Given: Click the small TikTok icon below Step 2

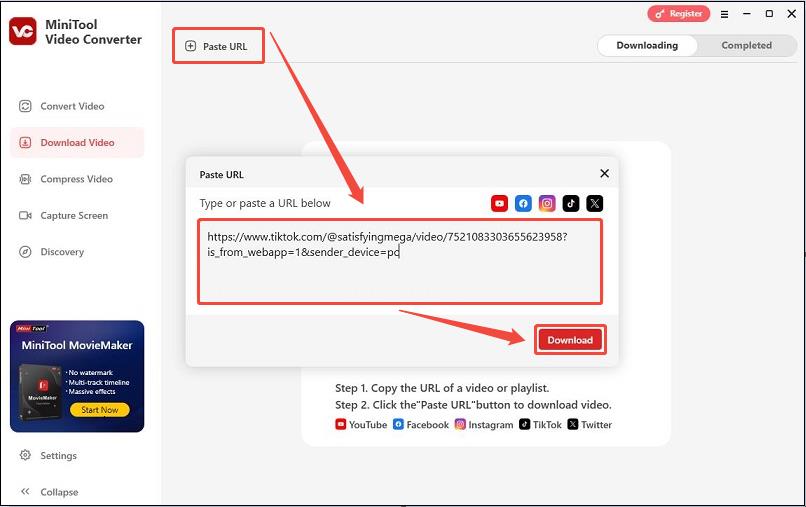Looking at the screenshot, I should pos(524,424).
